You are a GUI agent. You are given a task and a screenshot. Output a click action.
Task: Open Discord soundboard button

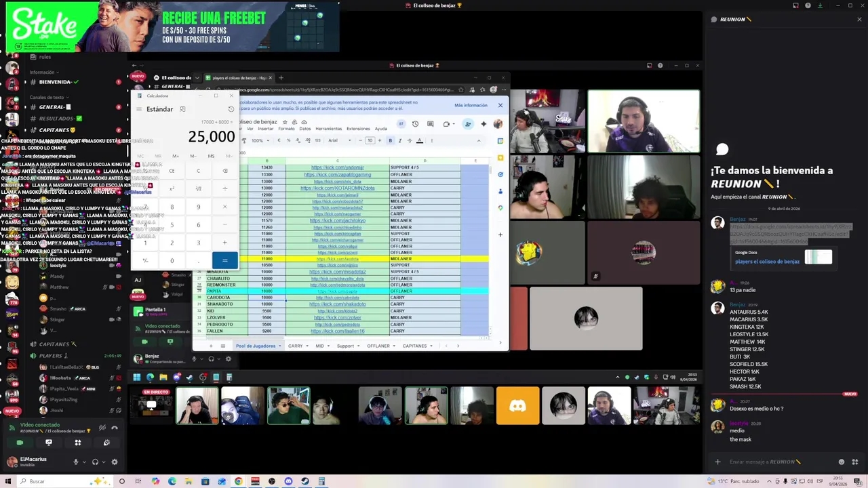pyautogui.click(x=106, y=443)
